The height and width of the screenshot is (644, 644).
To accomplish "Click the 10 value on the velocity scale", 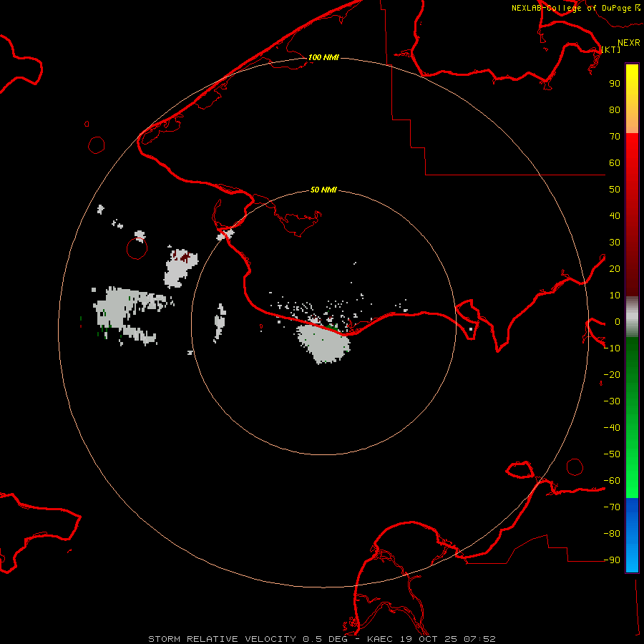I will click(615, 296).
